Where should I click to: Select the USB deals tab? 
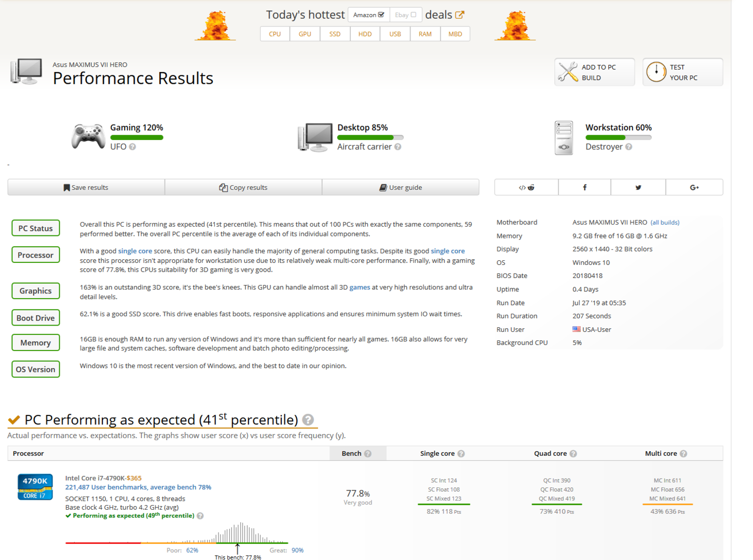tap(395, 34)
